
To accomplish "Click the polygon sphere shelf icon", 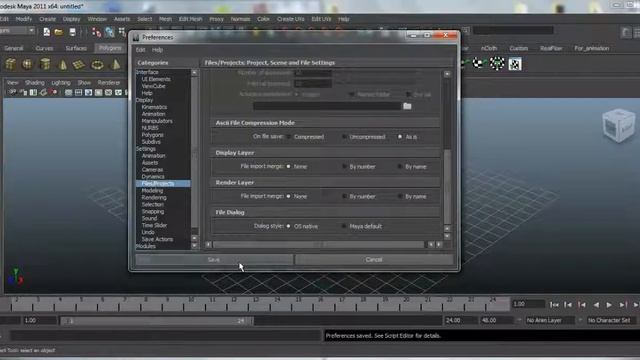I will coord(27,64).
